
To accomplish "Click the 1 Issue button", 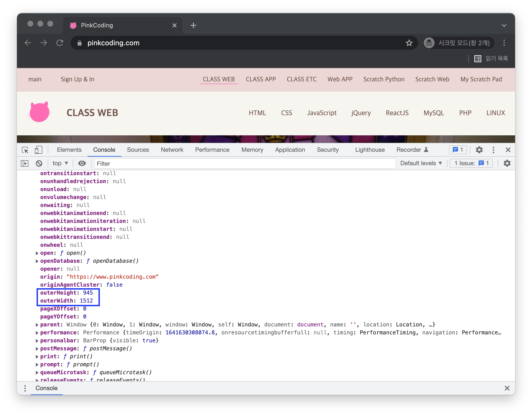I will click(x=471, y=163).
